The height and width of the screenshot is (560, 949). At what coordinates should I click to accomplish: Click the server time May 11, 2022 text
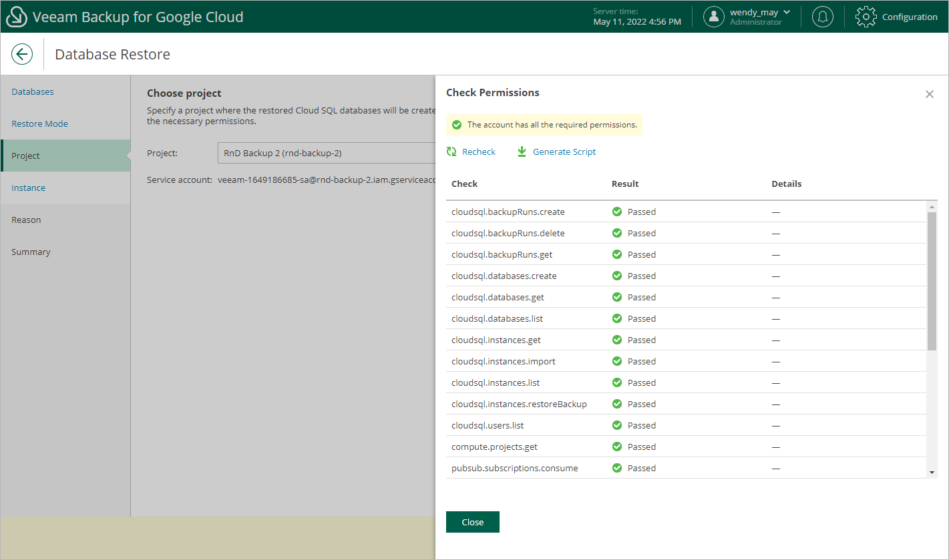tap(637, 22)
